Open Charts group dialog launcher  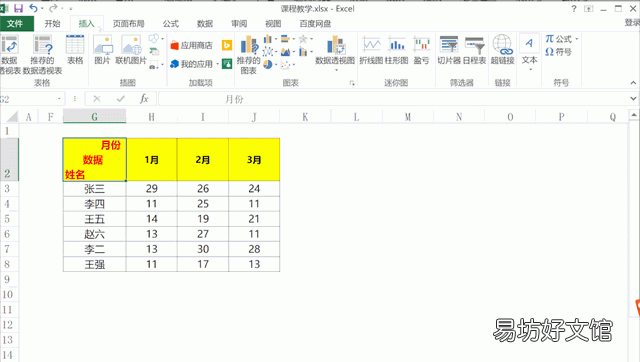(x=352, y=83)
